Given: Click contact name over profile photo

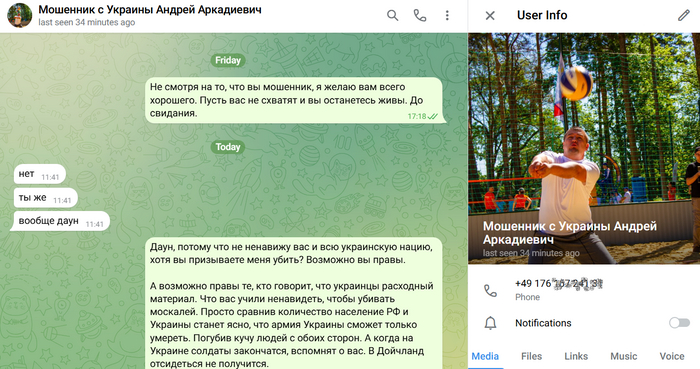Looking at the screenshot, I should coord(570,232).
